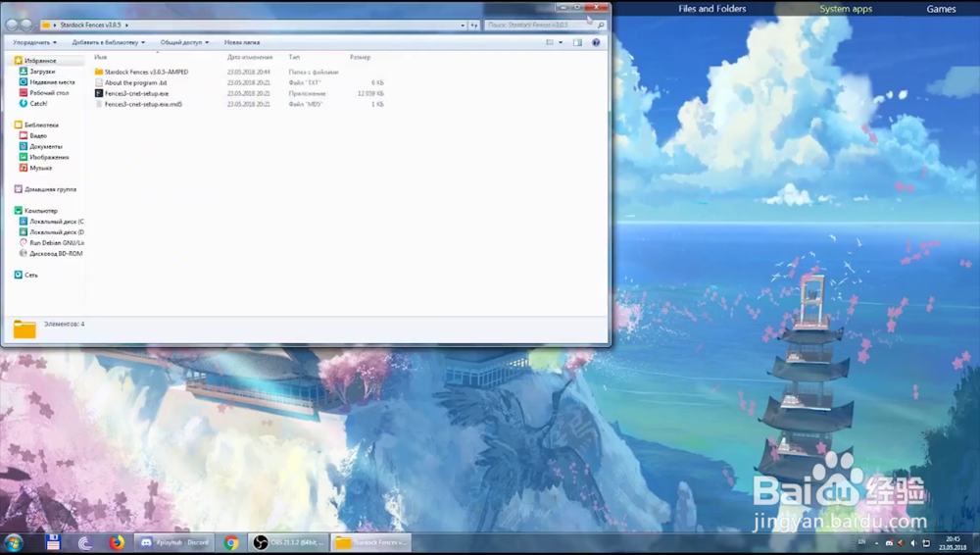Open Недавние места in the sidebar
Viewport: 980px width, 555px height.
point(52,82)
